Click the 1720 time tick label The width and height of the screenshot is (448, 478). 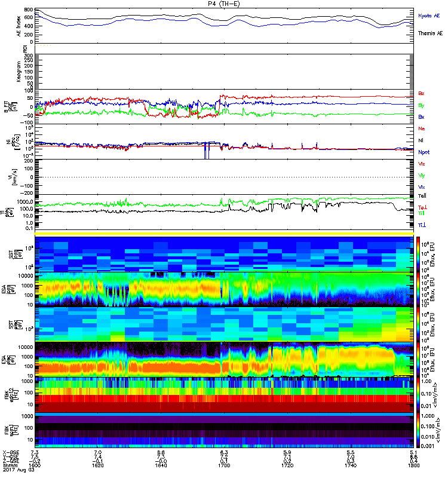click(287, 465)
